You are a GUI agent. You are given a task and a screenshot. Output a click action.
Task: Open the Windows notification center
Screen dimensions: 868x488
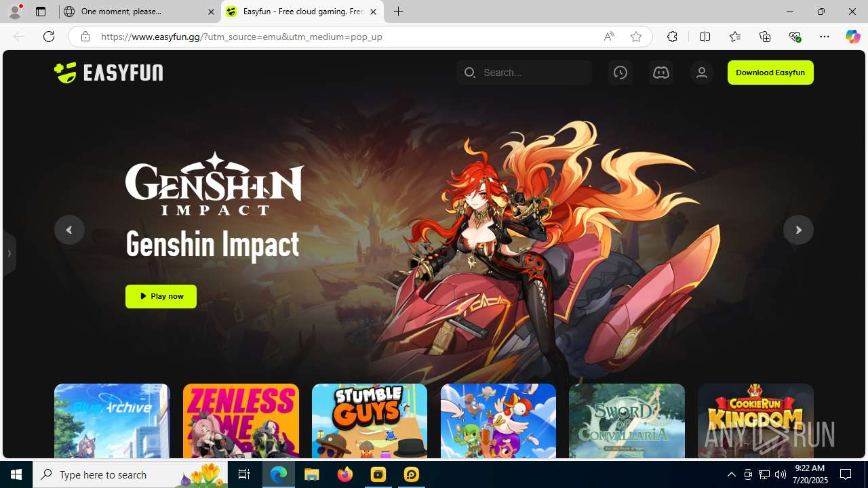(846, 474)
